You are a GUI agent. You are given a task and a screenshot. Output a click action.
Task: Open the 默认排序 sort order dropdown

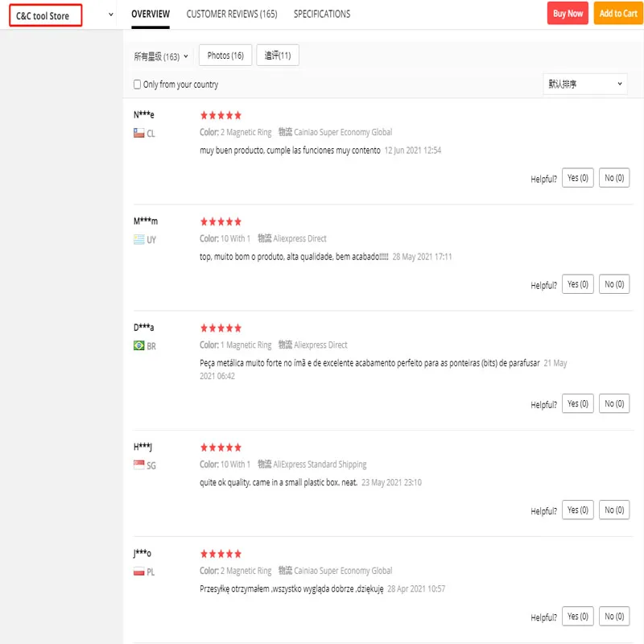(x=585, y=84)
